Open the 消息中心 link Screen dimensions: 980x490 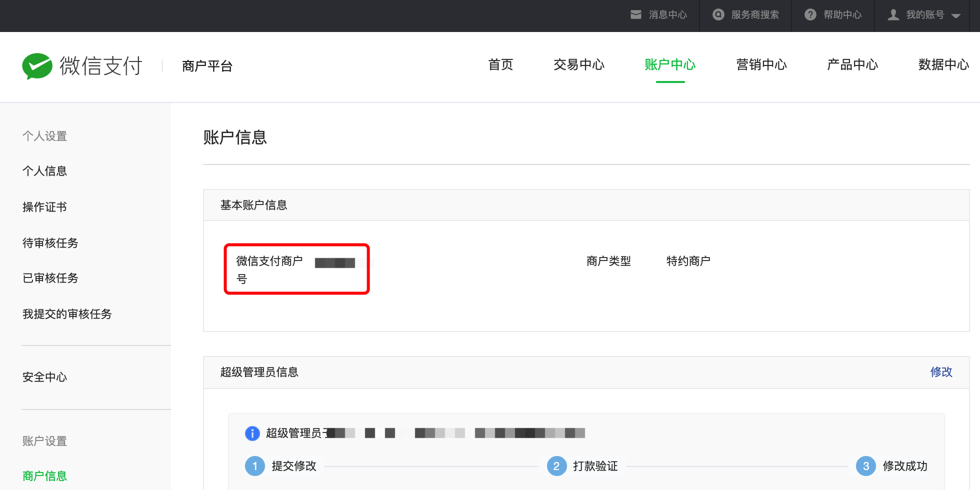(667, 14)
